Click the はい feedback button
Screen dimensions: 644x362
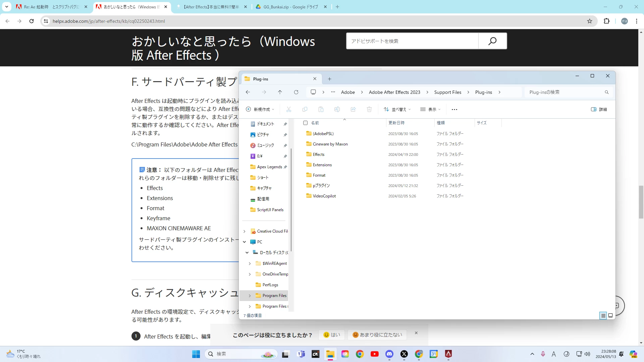332,335
